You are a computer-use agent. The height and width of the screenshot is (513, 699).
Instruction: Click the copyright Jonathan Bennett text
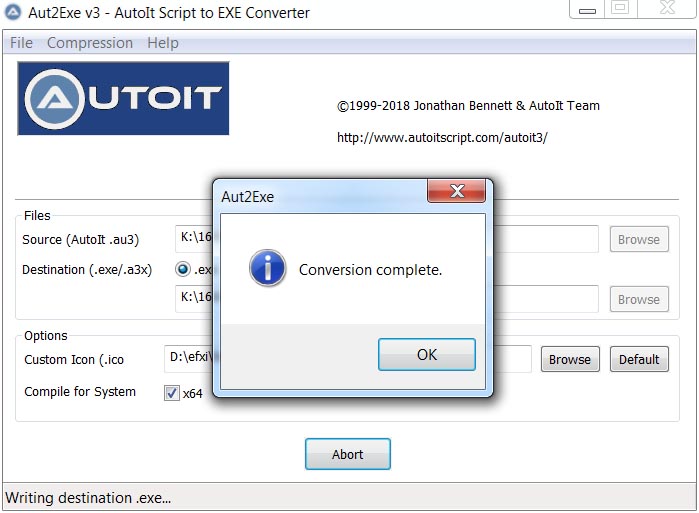point(468,106)
